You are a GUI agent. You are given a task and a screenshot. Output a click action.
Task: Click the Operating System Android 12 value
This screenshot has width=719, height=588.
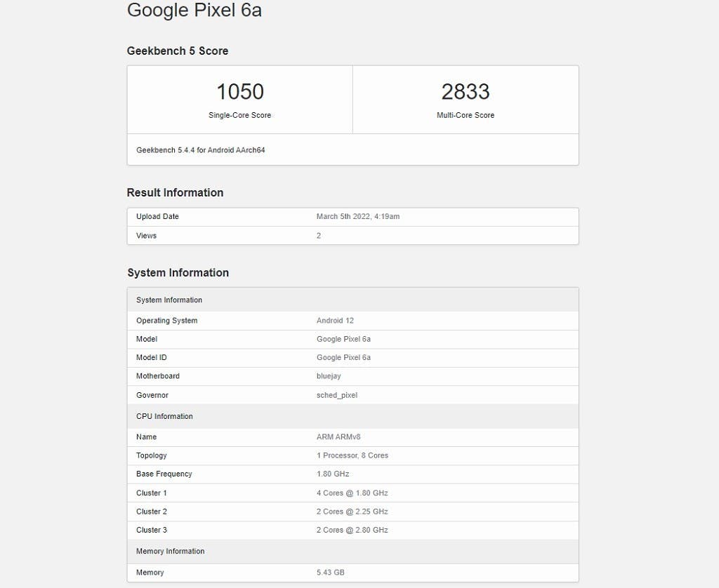click(x=335, y=321)
